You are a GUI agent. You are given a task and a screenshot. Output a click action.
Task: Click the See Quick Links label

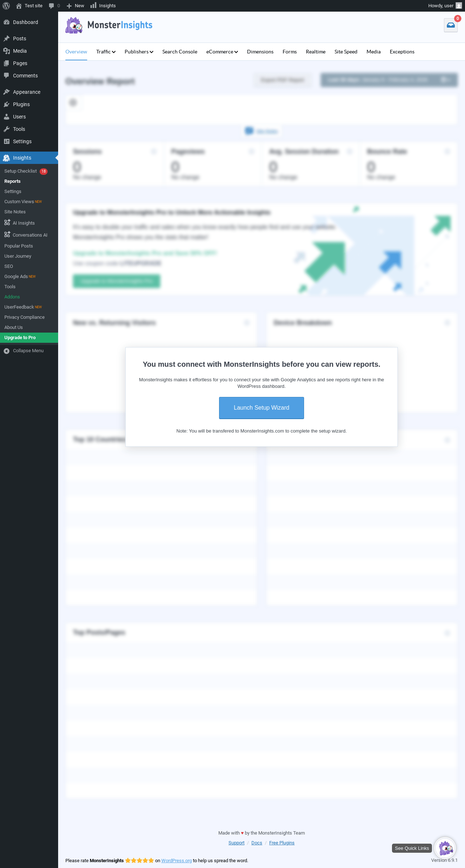(412, 848)
